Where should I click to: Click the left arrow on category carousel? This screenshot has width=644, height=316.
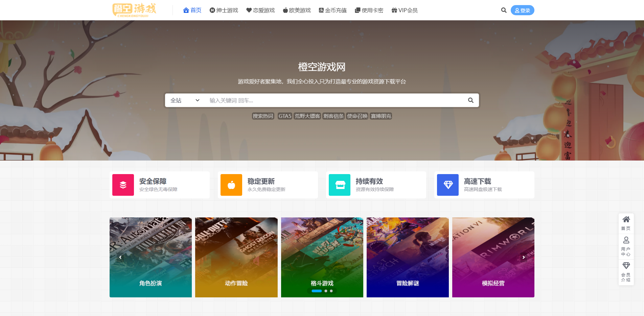tap(120, 257)
